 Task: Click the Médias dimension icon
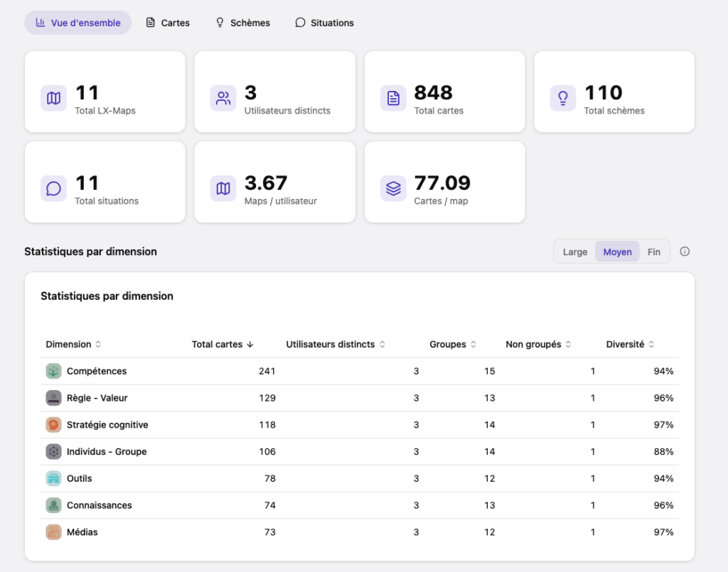click(x=53, y=532)
